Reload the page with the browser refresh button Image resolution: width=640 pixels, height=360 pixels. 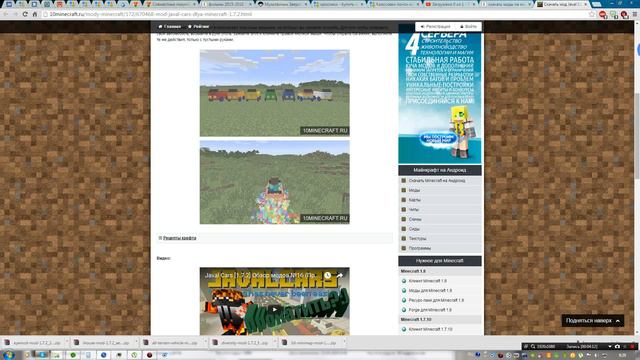click(25, 14)
